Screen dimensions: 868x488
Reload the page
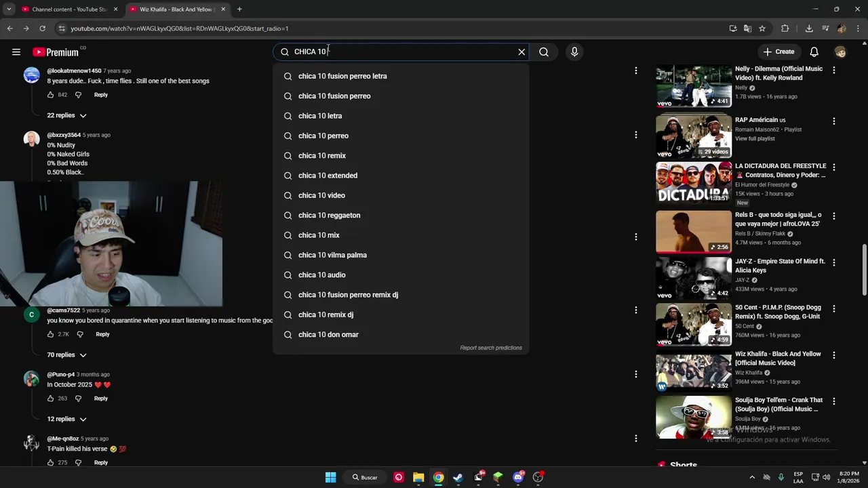42,28
